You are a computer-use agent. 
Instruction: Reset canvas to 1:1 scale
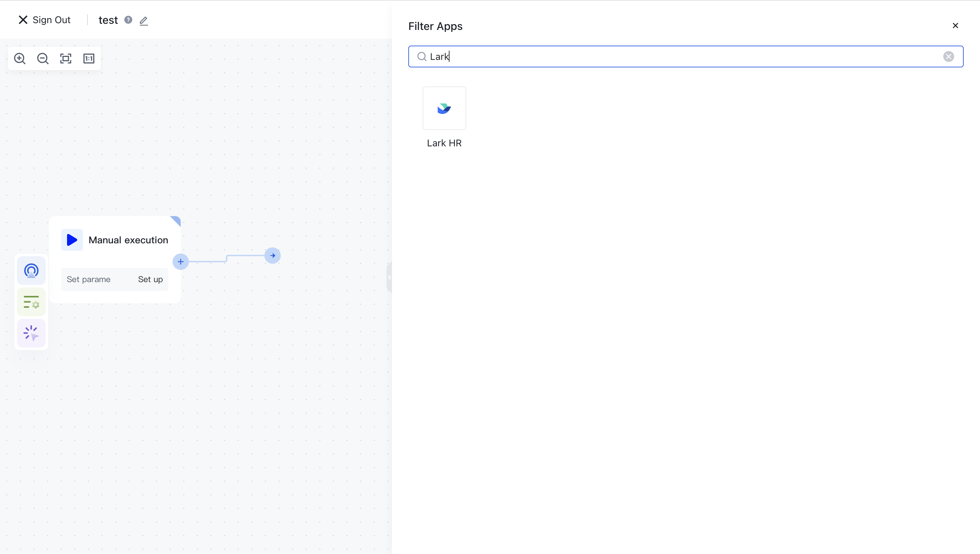click(88, 59)
